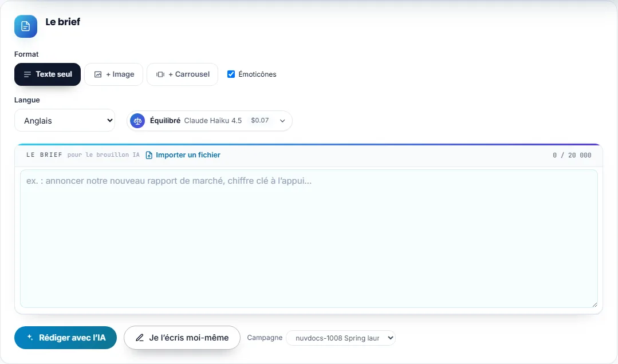The image size is (618, 364).
Task: Click the Claude Haiku 4.5 model label
Action: pos(213,121)
